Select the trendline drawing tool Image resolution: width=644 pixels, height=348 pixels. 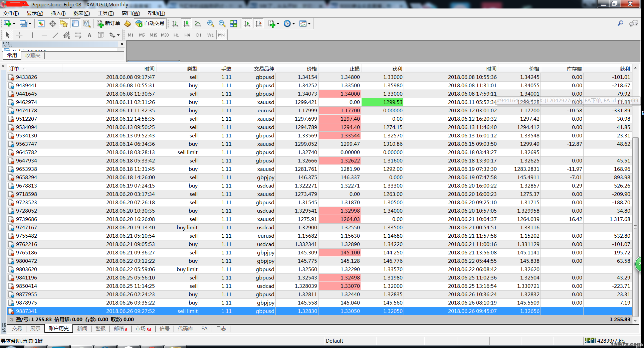[55, 35]
